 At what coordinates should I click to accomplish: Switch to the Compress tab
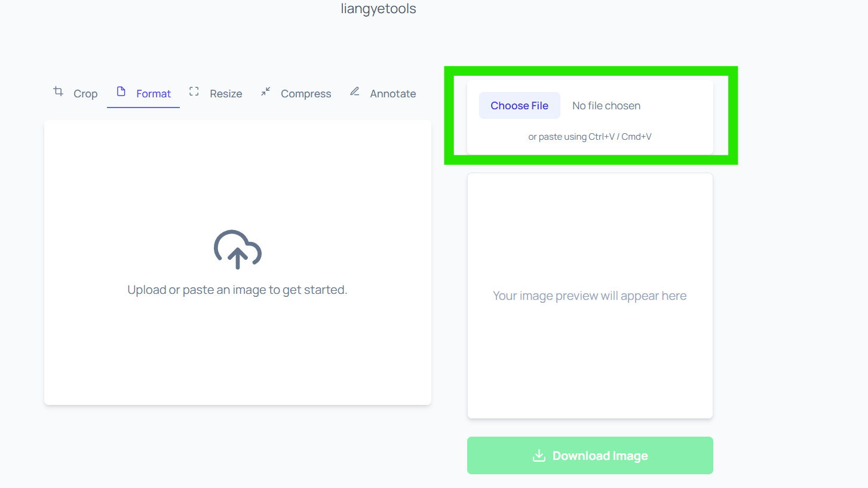click(x=305, y=94)
